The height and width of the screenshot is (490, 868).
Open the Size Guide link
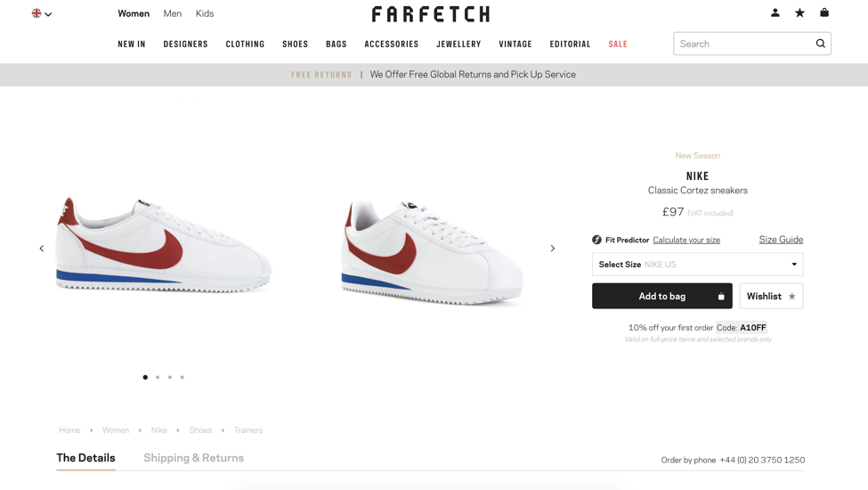(781, 240)
